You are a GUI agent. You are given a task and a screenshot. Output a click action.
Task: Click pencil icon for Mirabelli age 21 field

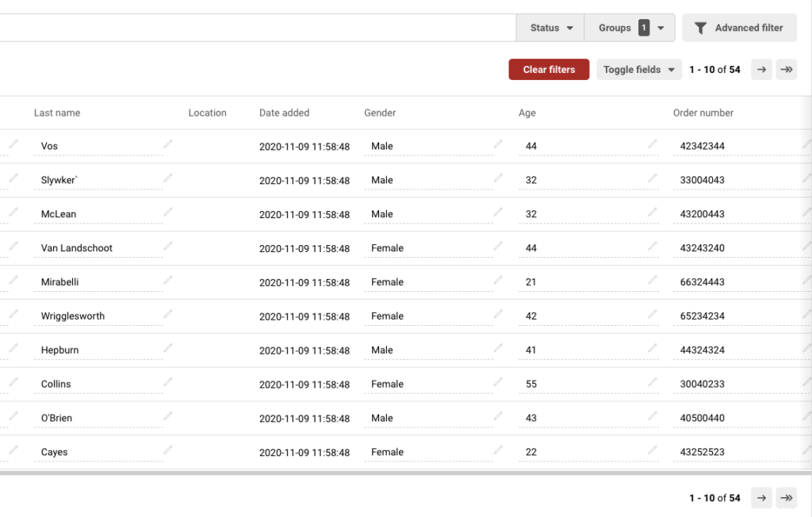(653, 280)
